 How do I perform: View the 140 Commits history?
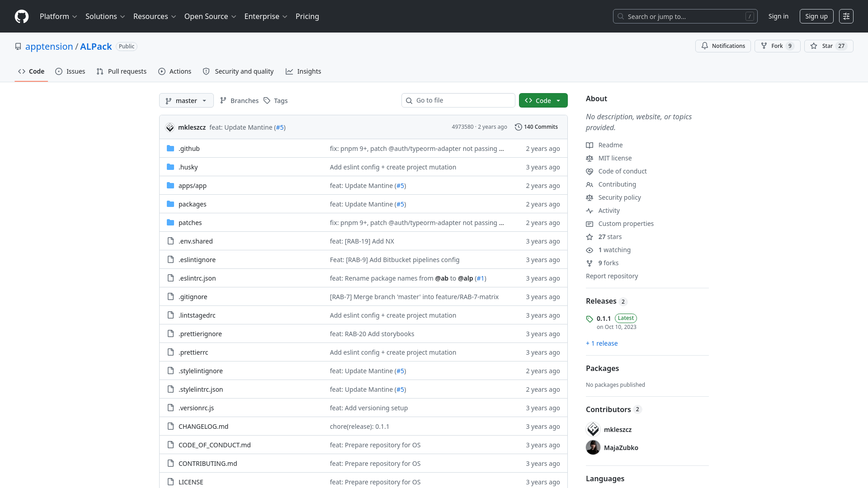point(536,127)
